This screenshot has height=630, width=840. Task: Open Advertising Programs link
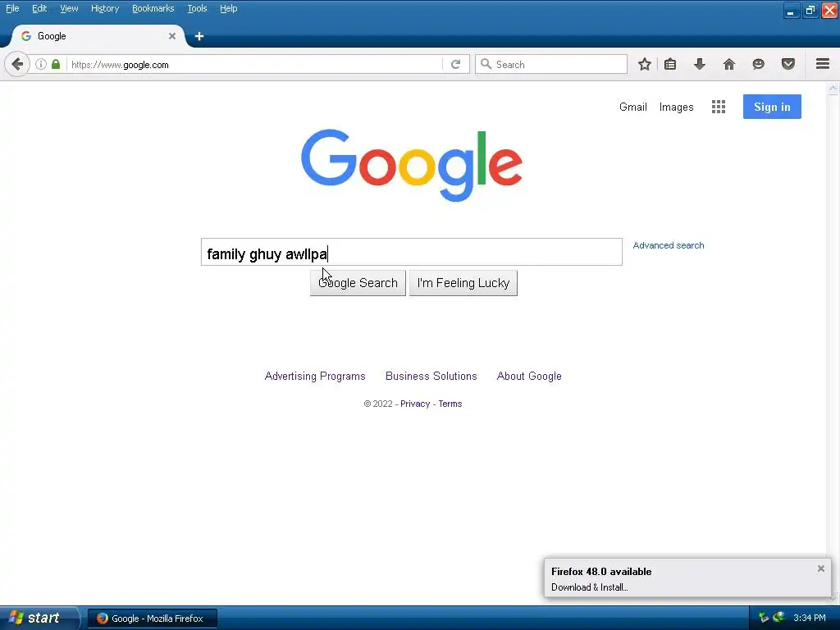point(315,376)
